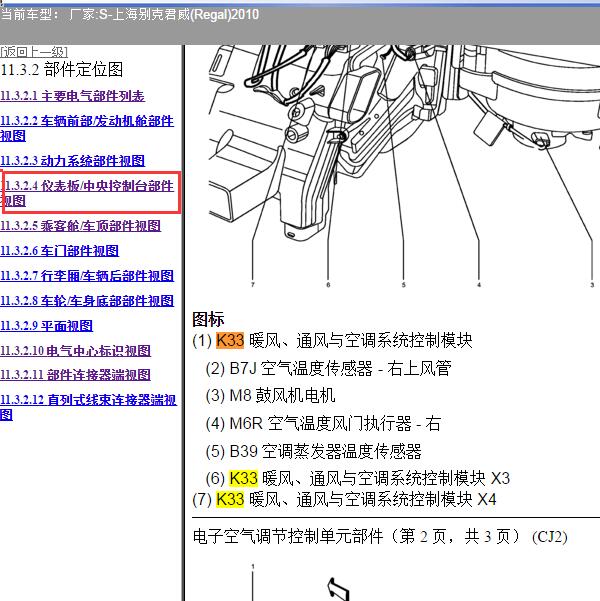Click the orange highlighted K33 in item 1
600x601 pixels.
point(230,340)
